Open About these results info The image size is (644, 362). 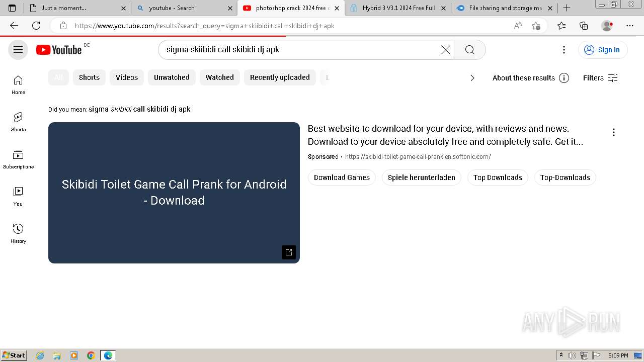coord(530,78)
